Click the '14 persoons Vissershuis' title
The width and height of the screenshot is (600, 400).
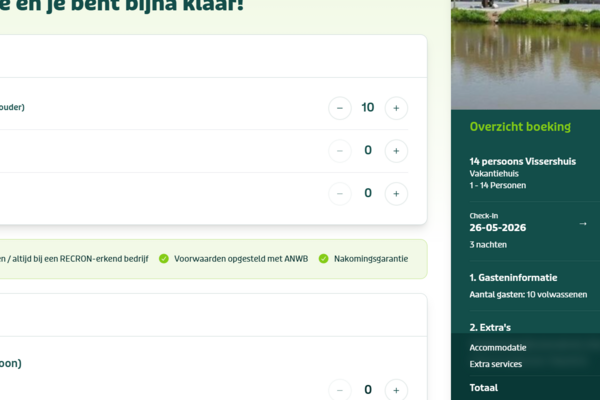[523, 162]
